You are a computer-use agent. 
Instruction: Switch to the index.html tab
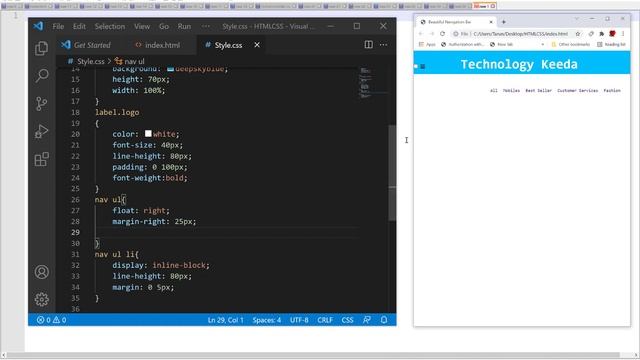coord(158,45)
